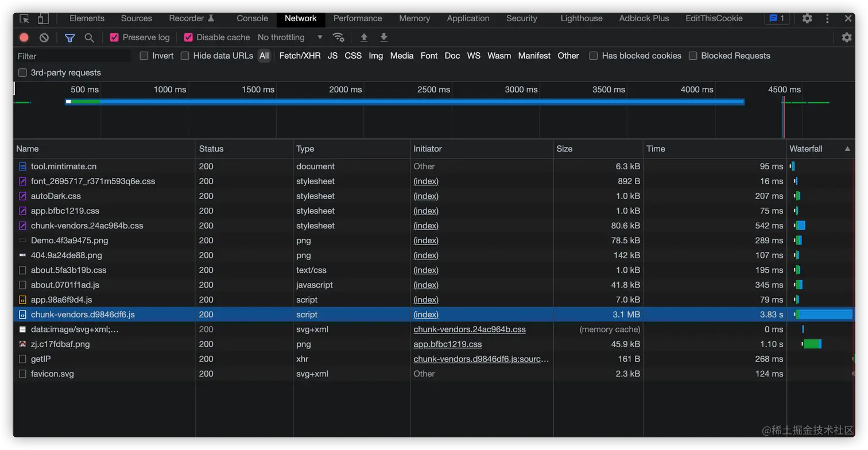Viewport: 868px width, 450px height.
Task: Stop recording the network log
Action: pos(24,37)
